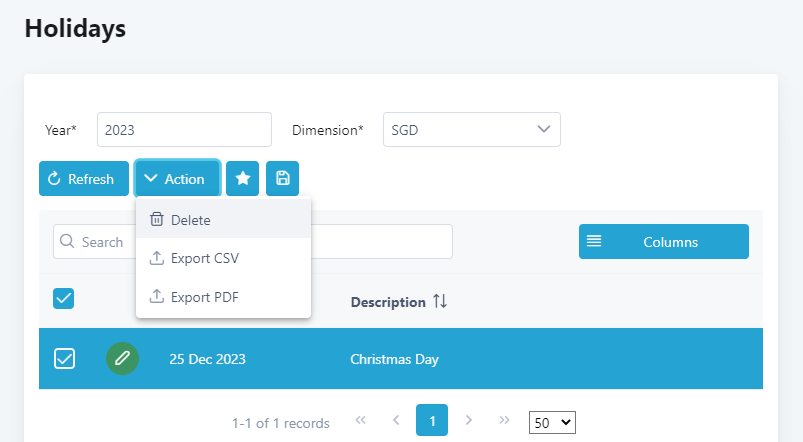Toggle the select-all header checkbox
The width and height of the screenshot is (803, 442).
tap(63, 298)
